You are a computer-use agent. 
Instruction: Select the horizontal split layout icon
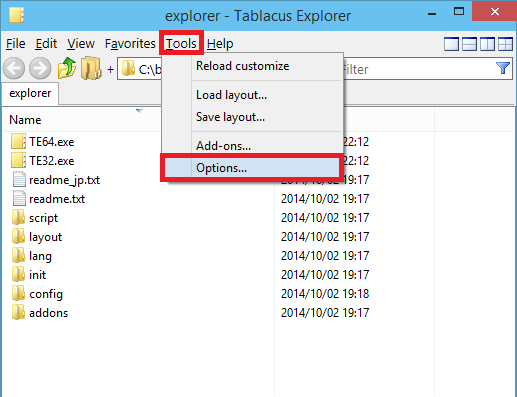pos(469,44)
